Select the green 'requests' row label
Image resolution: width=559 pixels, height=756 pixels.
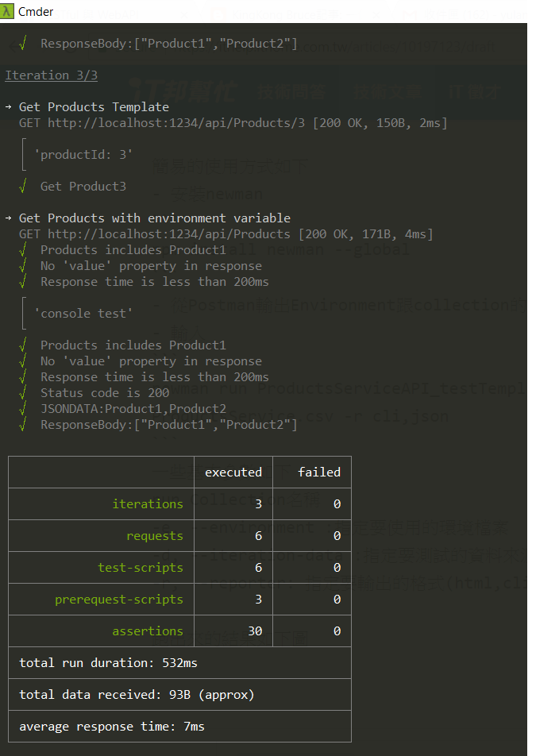(155, 536)
